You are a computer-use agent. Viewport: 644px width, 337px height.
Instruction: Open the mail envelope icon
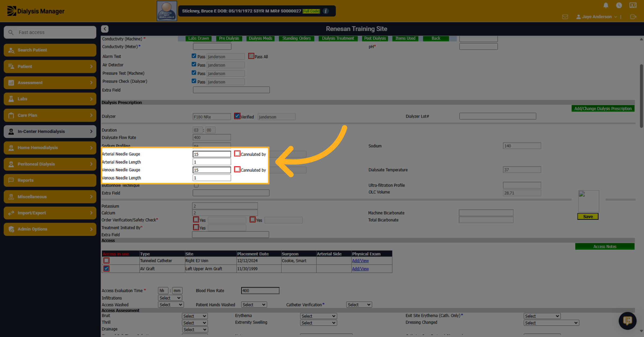[x=565, y=17]
